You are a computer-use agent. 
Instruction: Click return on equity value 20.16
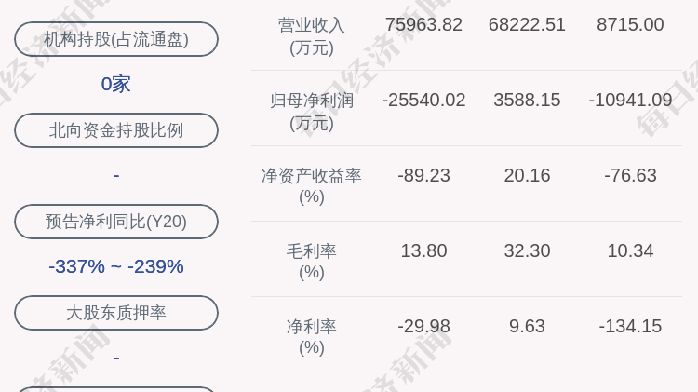(527, 176)
